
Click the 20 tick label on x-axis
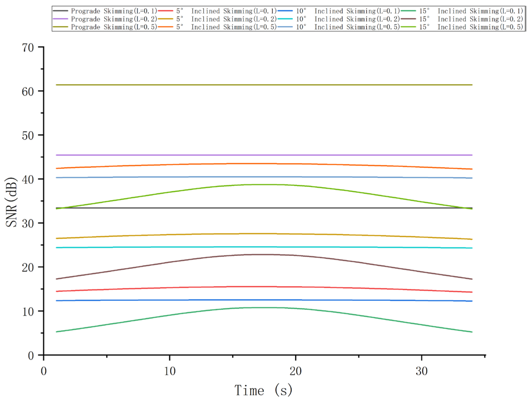click(295, 371)
